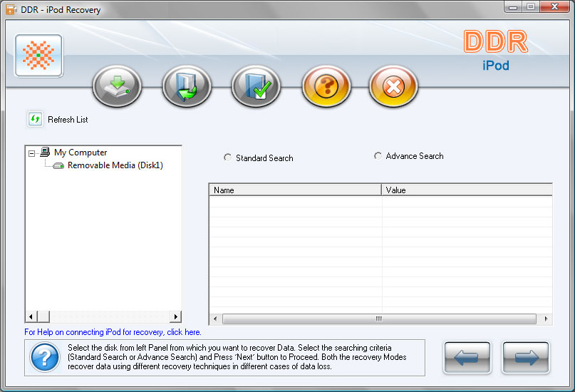
Task: Maximize the DDR iPod Recovery window
Action: coord(530,7)
